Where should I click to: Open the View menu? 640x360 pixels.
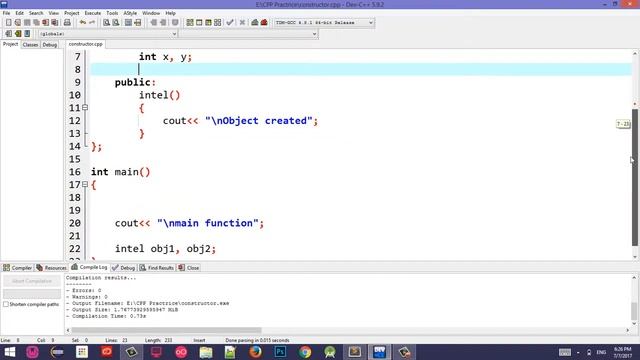tap(53, 13)
